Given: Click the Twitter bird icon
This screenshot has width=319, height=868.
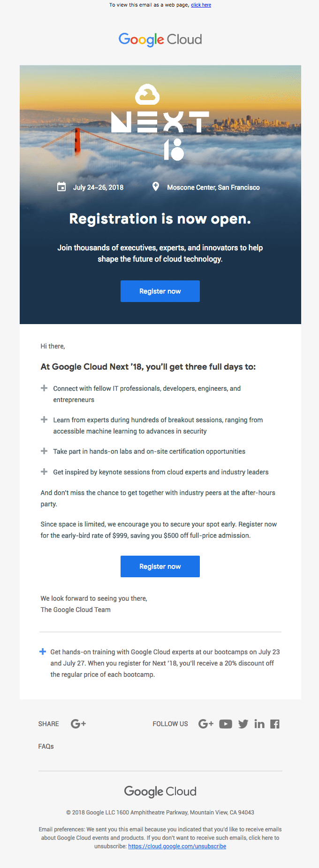Looking at the screenshot, I should click(243, 724).
